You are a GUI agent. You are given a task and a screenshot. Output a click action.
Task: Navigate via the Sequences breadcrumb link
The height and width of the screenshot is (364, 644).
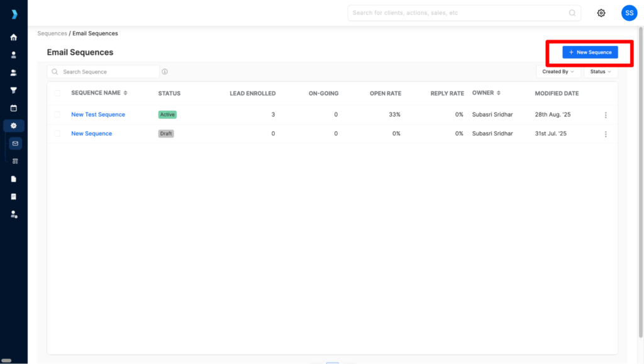52,33
